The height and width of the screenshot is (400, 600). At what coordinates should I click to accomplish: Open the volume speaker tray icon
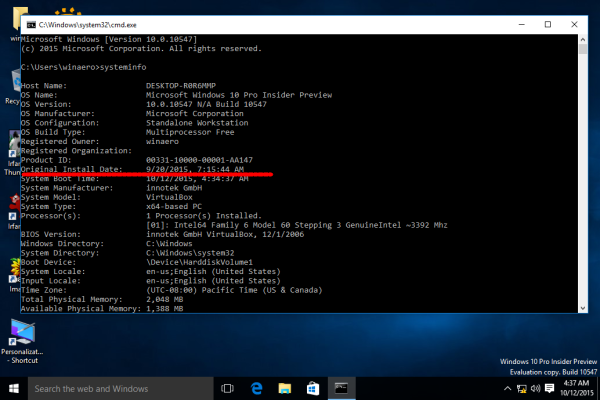(x=535, y=389)
